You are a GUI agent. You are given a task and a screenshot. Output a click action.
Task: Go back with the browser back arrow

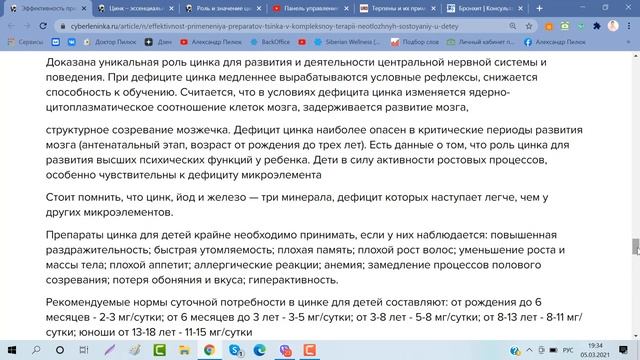click(12, 26)
